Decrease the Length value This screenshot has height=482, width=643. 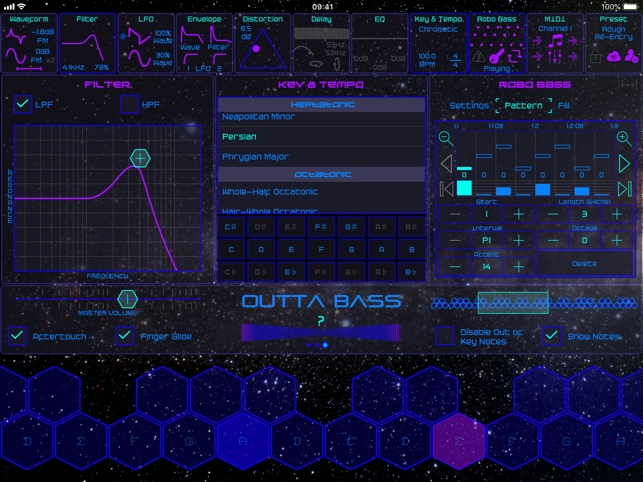[553, 214]
